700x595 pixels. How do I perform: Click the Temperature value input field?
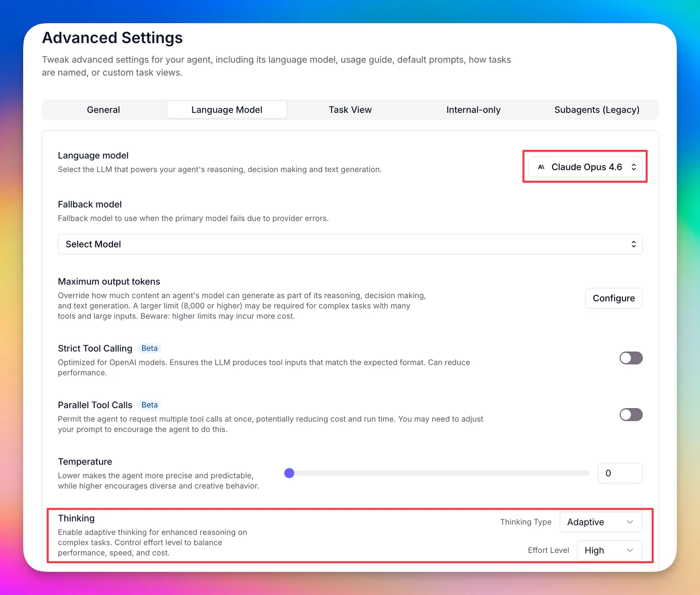point(620,473)
